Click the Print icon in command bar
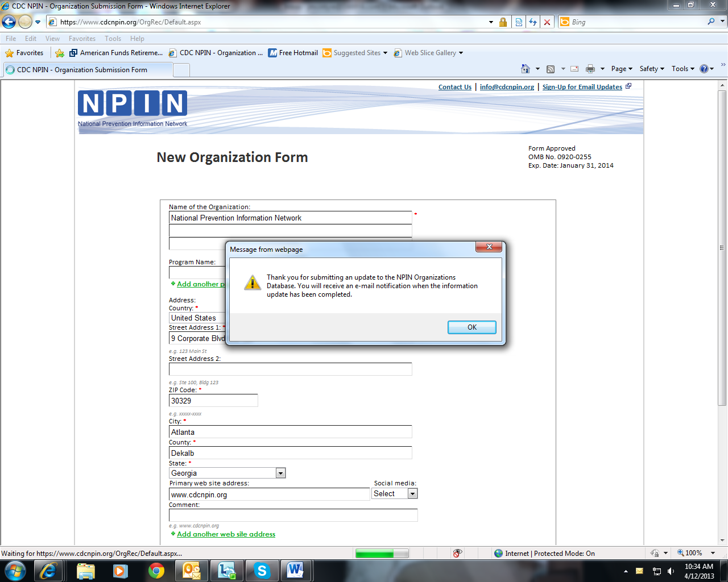The image size is (728, 582). [x=590, y=69]
